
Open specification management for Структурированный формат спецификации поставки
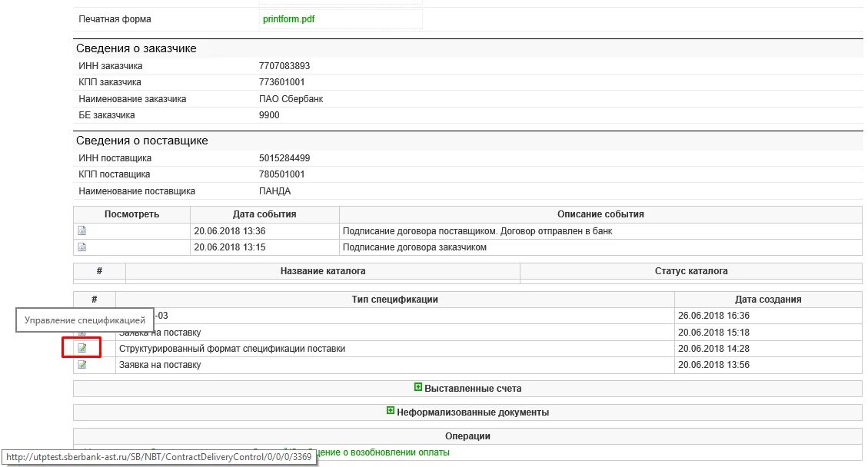point(82,348)
